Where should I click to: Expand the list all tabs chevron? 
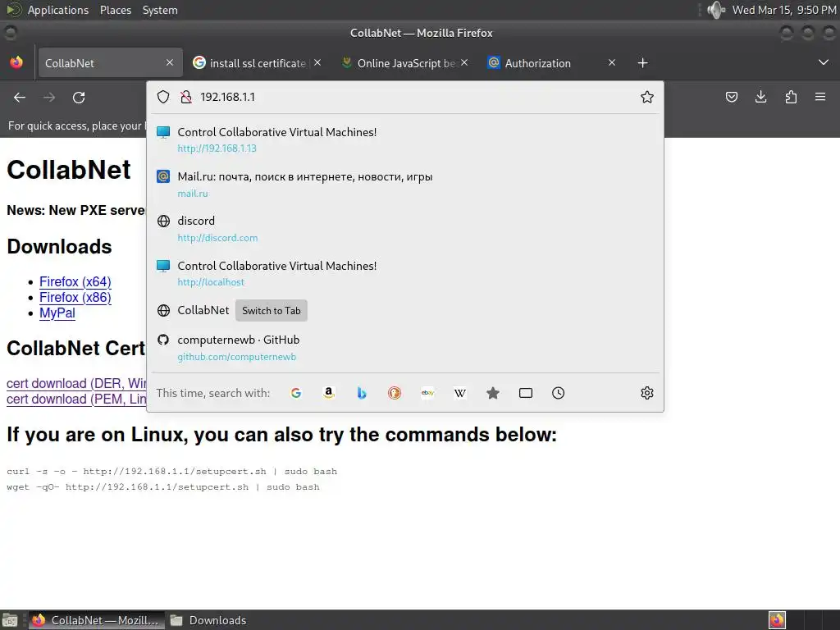(x=824, y=62)
